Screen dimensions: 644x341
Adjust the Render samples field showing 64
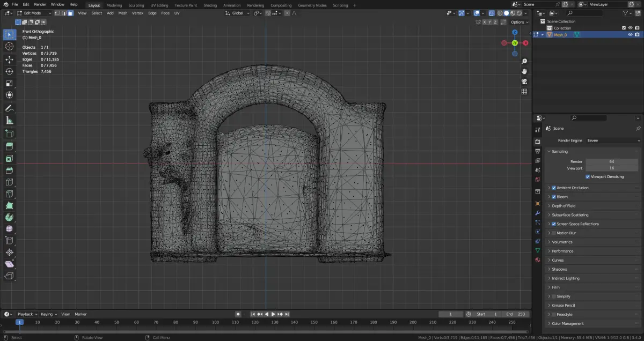coord(612,161)
